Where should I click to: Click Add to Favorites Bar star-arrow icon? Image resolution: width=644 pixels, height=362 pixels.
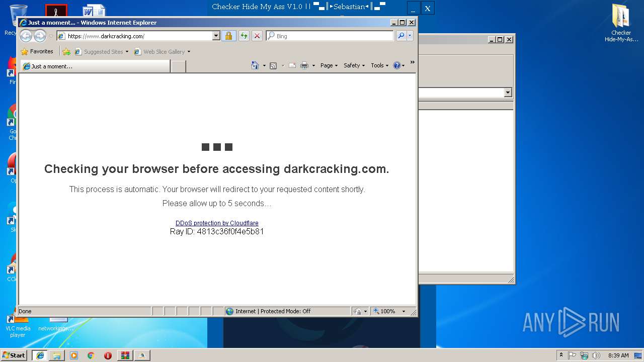(x=66, y=51)
